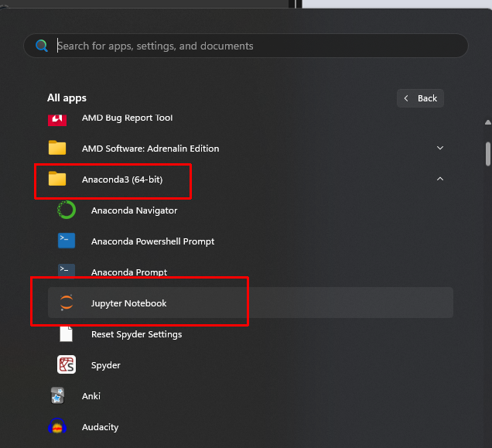
Task: Expand AMD Software: Adrenalin Edition chevron
Action: pyautogui.click(x=440, y=148)
